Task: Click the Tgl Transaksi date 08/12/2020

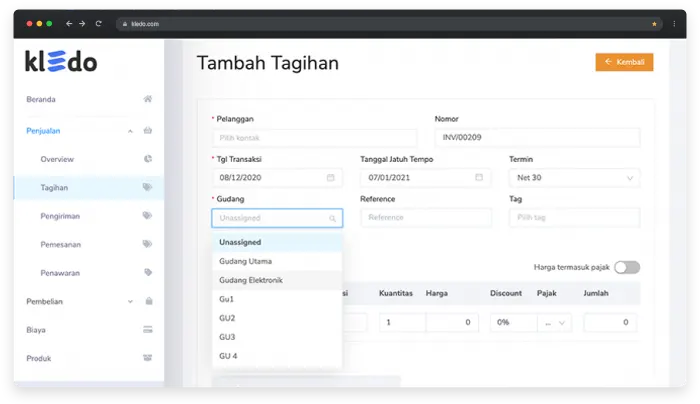Action: coord(277,178)
